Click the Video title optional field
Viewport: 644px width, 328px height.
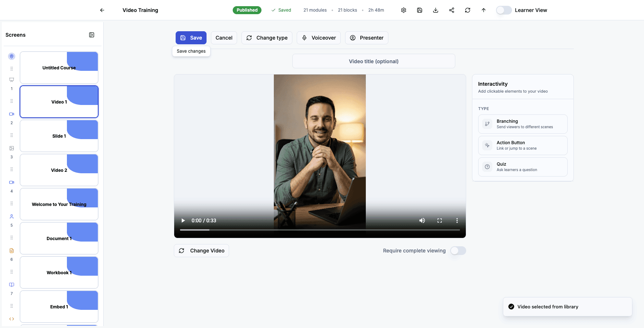point(373,61)
